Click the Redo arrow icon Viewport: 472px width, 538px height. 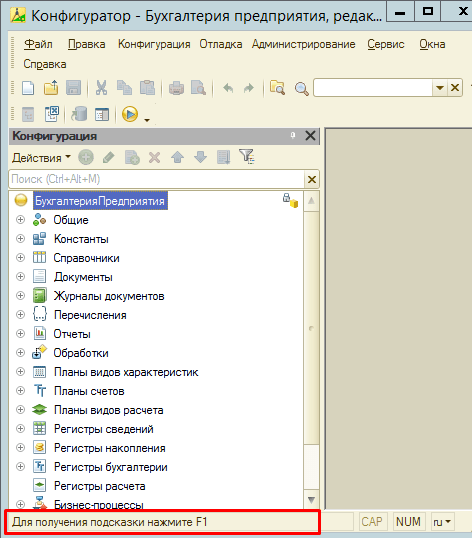coord(249,88)
